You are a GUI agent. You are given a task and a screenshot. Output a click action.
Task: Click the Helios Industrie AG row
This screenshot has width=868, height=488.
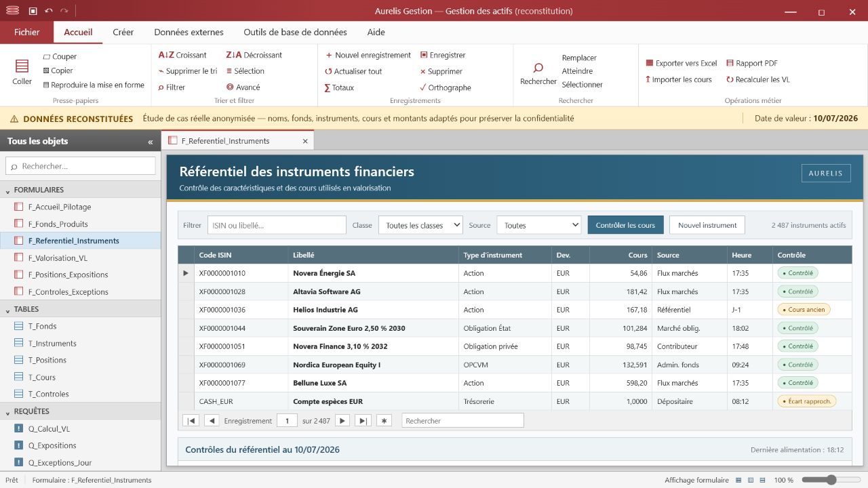coord(515,310)
